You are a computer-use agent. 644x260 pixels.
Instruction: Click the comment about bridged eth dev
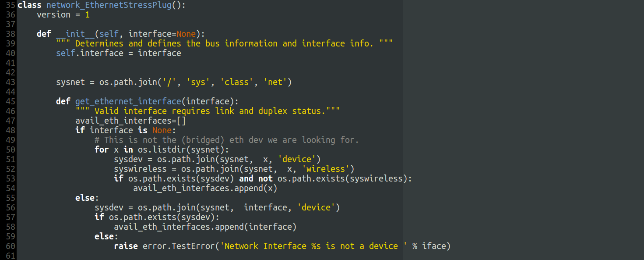(227, 140)
